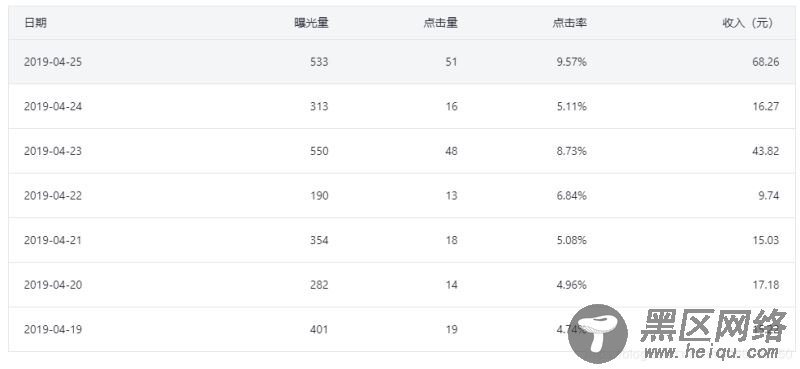Click the 43.82 income value
This screenshot has width=800, height=369.
pos(765,151)
